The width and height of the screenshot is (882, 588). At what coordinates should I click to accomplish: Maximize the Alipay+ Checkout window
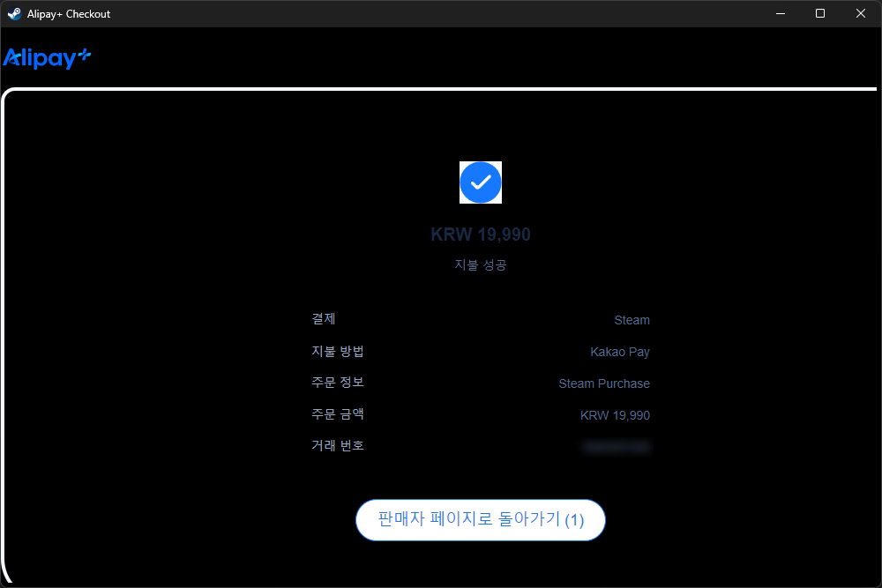820,13
